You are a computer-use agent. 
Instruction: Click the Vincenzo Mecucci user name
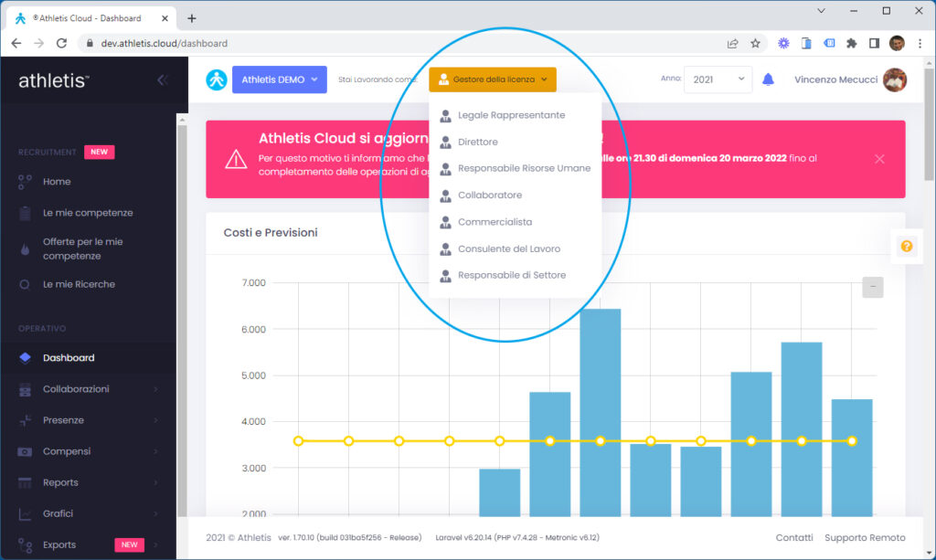[835, 79]
